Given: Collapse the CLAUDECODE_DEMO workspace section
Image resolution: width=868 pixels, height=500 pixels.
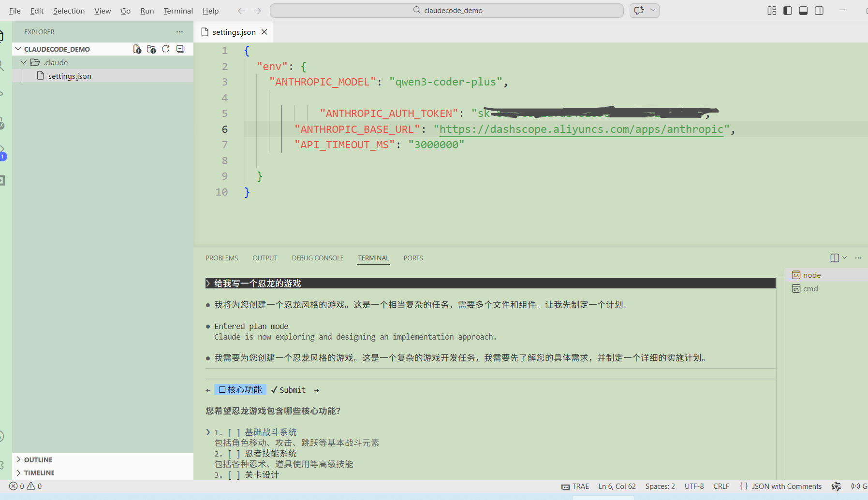Looking at the screenshot, I should [x=57, y=49].
